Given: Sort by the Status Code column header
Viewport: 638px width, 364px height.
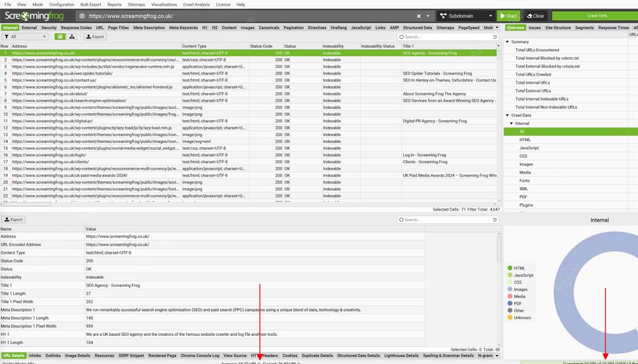Looking at the screenshot, I should [x=265, y=46].
